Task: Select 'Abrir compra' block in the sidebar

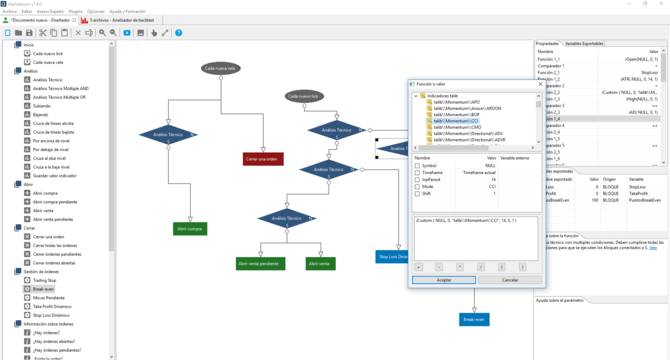Action: point(45,193)
